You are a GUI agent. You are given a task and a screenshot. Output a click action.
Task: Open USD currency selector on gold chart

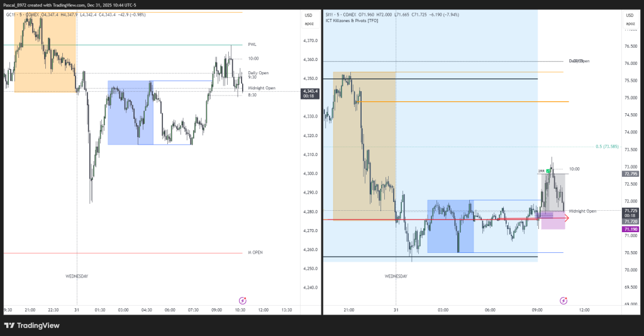(x=308, y=15)
